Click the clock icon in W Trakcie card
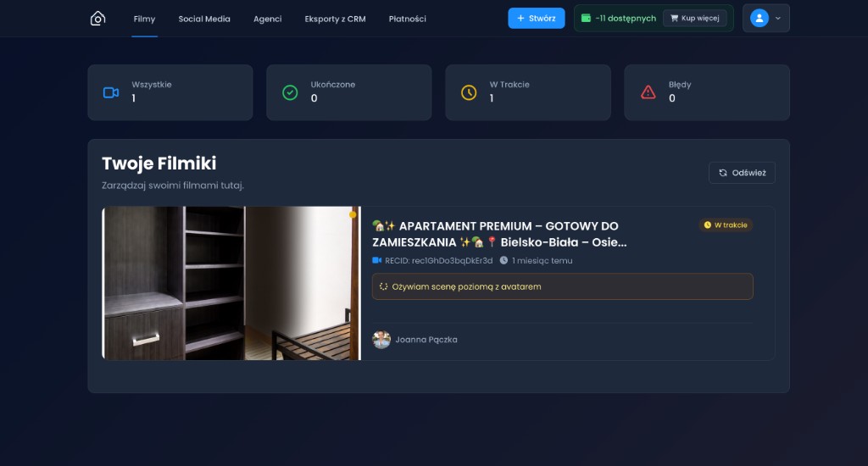 point(469,92)
